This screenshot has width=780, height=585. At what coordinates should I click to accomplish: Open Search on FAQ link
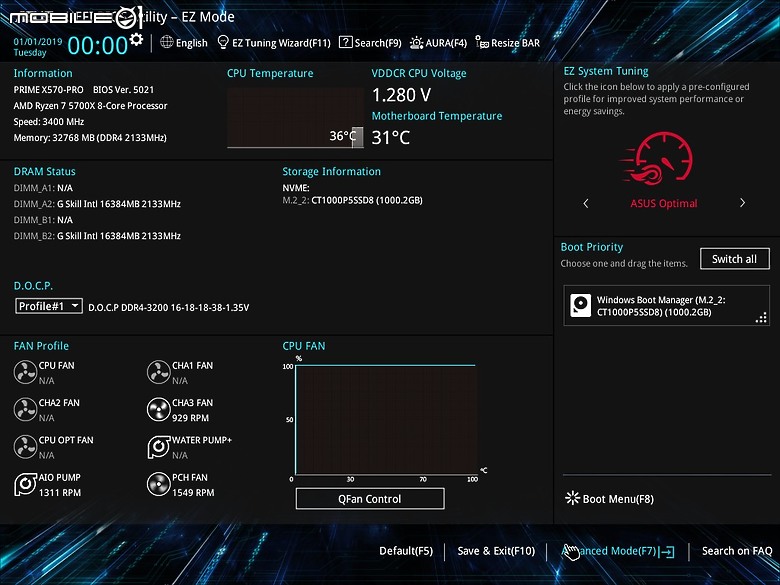point(737,551)
